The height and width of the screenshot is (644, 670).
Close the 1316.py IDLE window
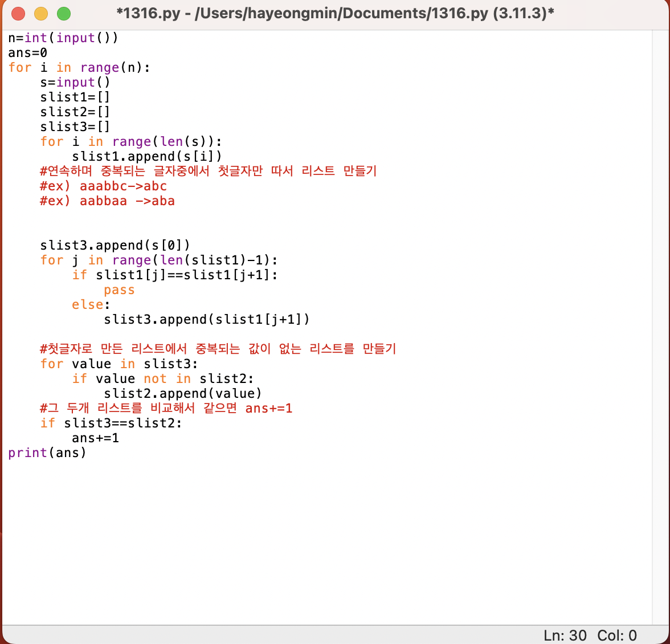pyautogui.click(x=18, y=14)
